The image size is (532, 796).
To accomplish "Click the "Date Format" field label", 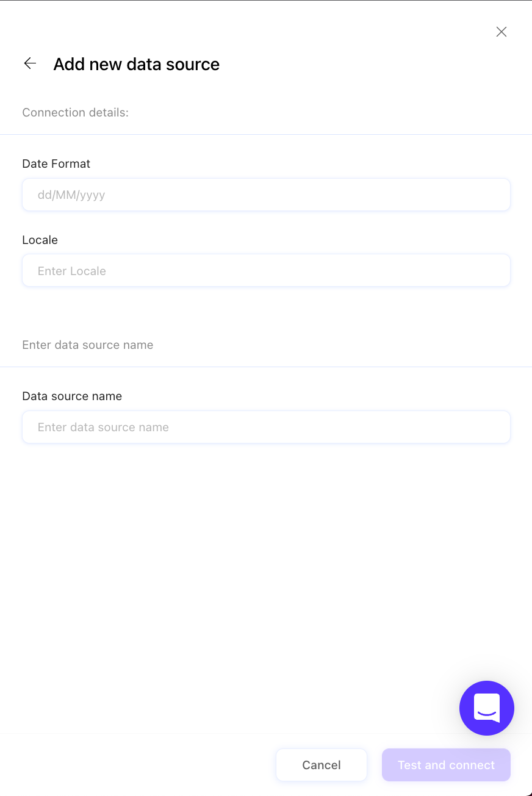I will pyautogui.click(x=56, y=163).
